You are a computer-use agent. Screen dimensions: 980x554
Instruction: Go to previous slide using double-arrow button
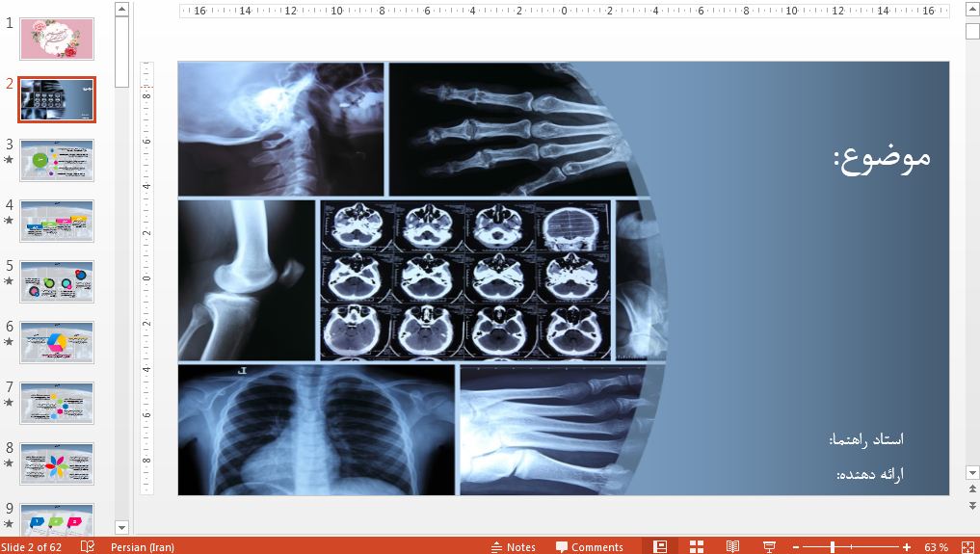pos(972,489)
